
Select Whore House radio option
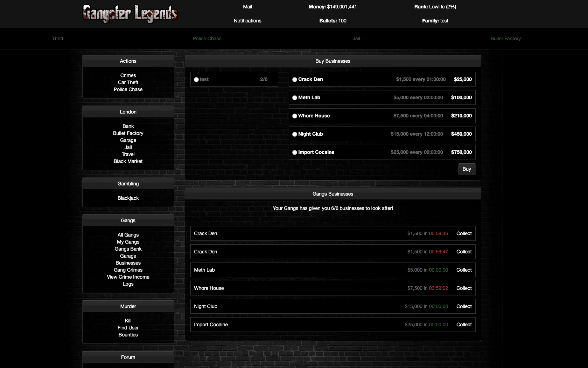pos(295,116)
